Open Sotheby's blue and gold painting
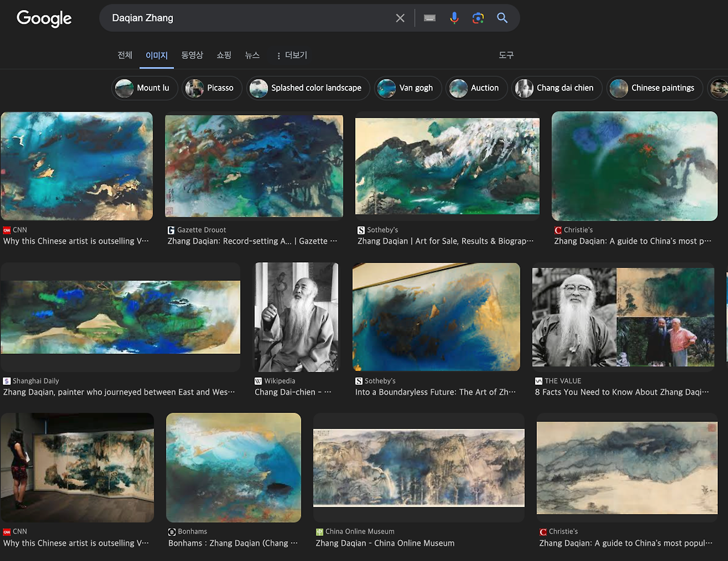 click(x=436, y=317)
